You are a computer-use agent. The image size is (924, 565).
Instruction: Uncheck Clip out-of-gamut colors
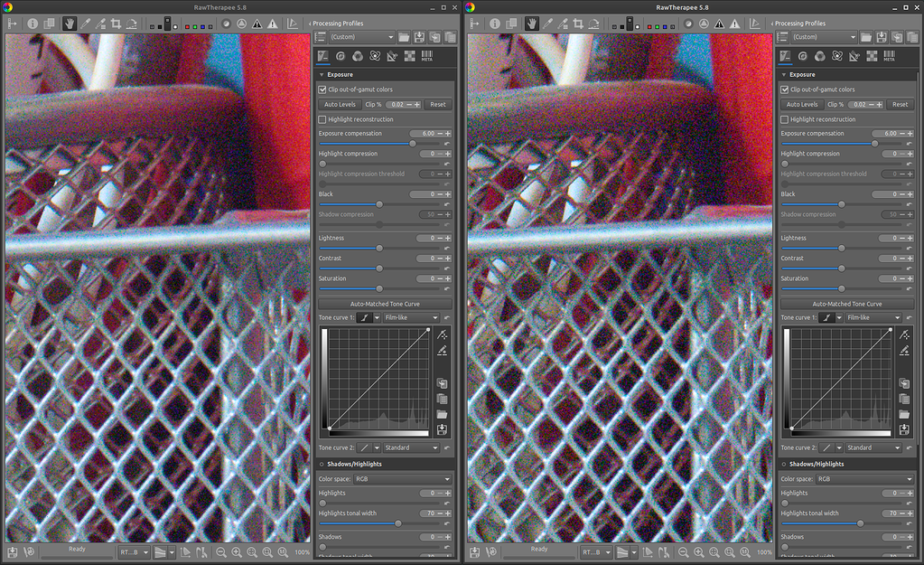click(322, 89)
